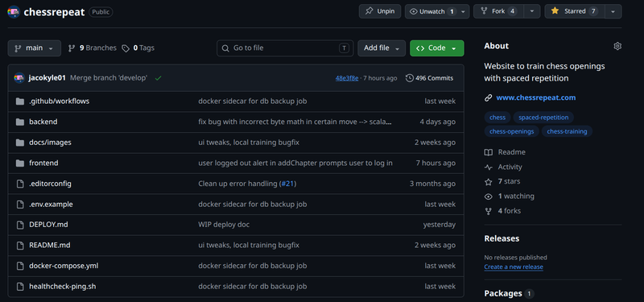Open the chessrepeat repository name link
Image resolution: width=644 pixels, height=302 pixels.
click(54, 12)
